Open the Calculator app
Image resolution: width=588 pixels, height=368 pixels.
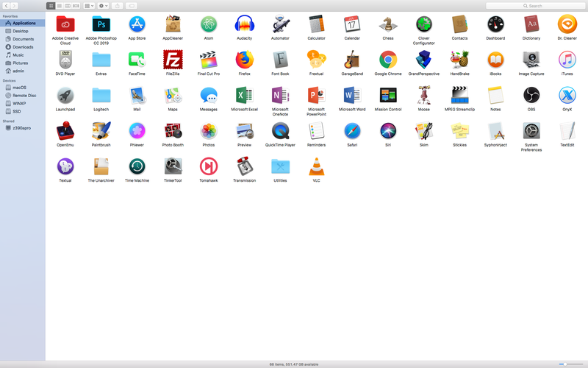(316, 24)
